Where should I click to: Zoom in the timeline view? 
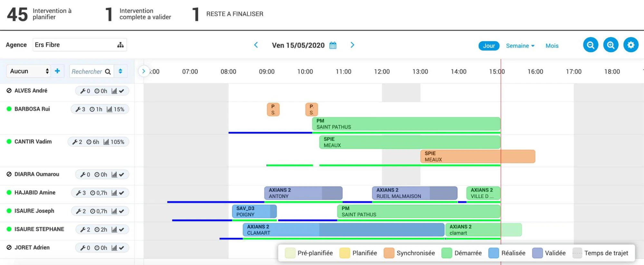click(x=610, y=45)
